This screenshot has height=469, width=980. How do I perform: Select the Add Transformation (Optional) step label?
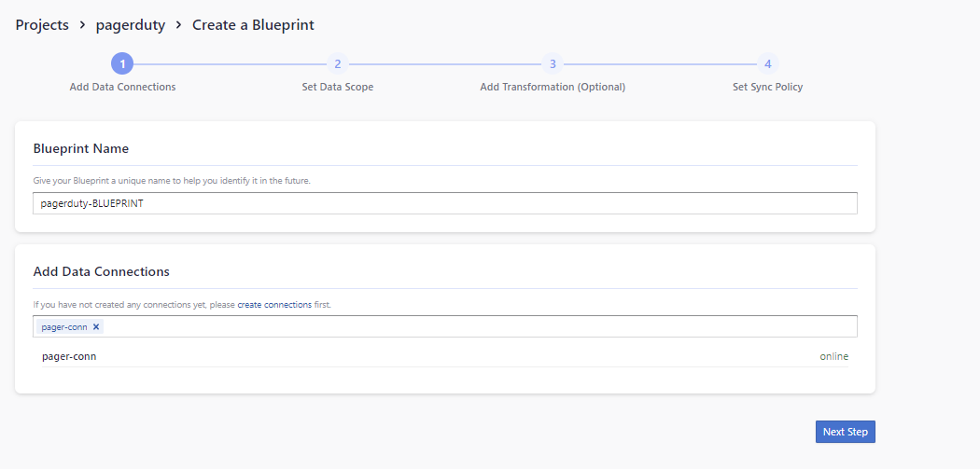click(x=553, y=87)
